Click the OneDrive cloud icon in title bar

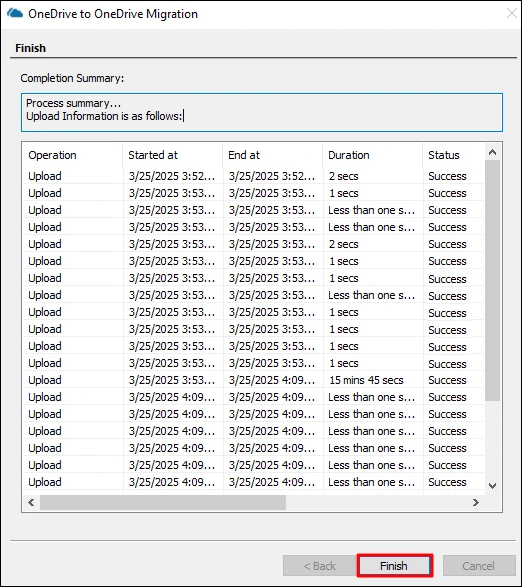click(15, 13)
